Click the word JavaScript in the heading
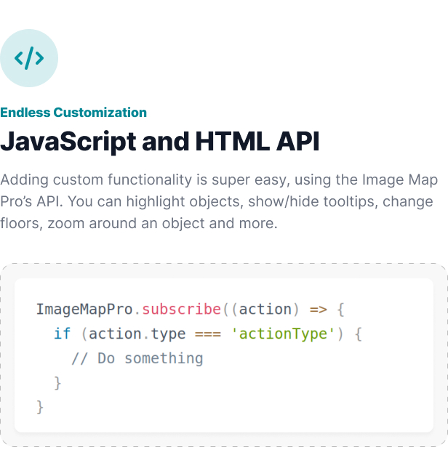This screenshot has height=476, width=448. [x=68, y=141]
